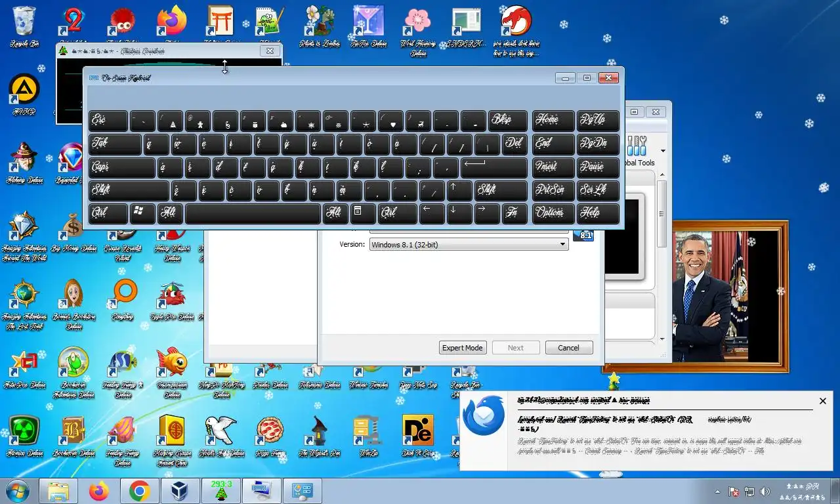
Task: Click the volume speaker tray icon
Action: click(x=765, y=492)
